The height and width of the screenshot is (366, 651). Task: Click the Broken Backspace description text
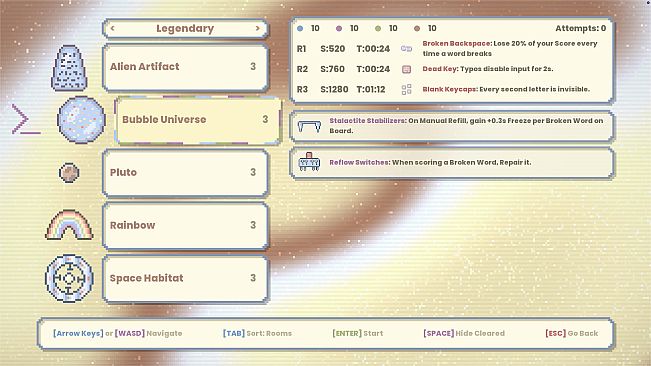pyautogui.click(x=510, y=49)
